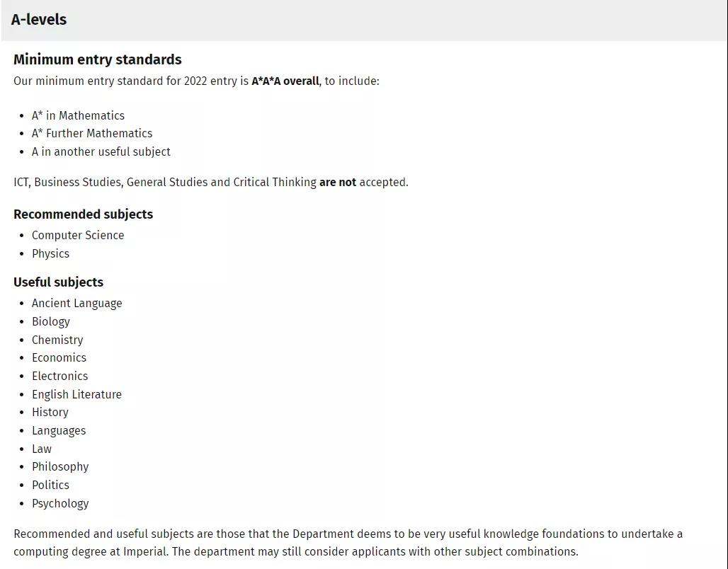The height and width of the screenshot is (569, 728).
Task: Click the bold A*A*A overall text
Action: click(x=285, y=81)
